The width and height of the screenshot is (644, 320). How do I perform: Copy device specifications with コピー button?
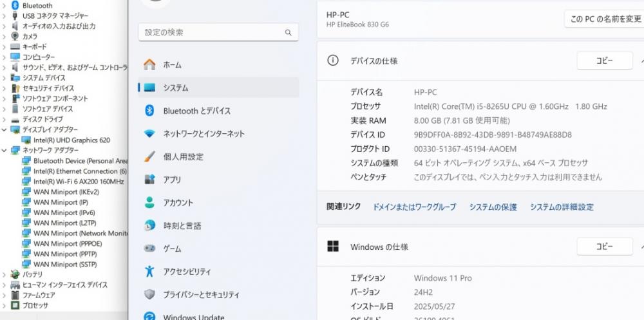[x=605, y=61]
